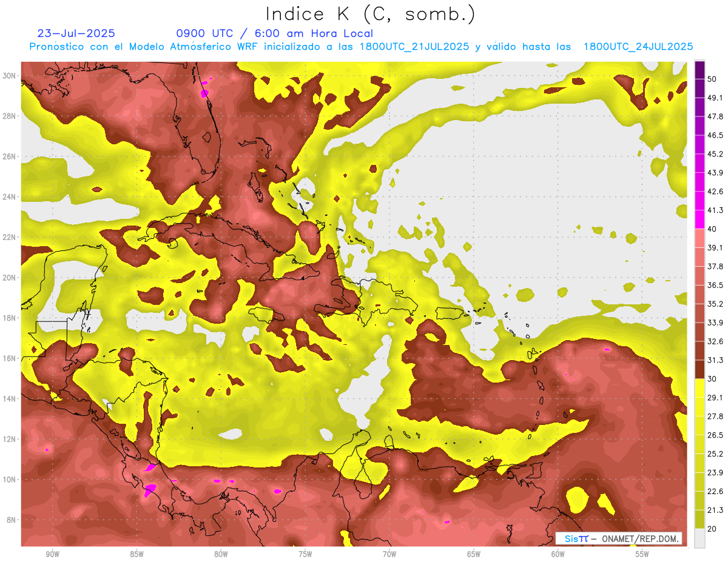
Task: Click '0900 UTC / 6:00 am Hora Local'
Action: [275, 33]
